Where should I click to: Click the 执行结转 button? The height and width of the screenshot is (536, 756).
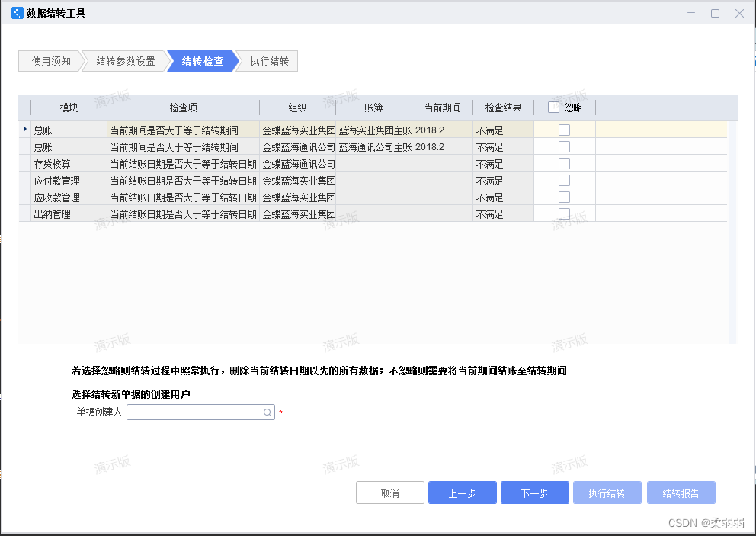coord(607,493)
